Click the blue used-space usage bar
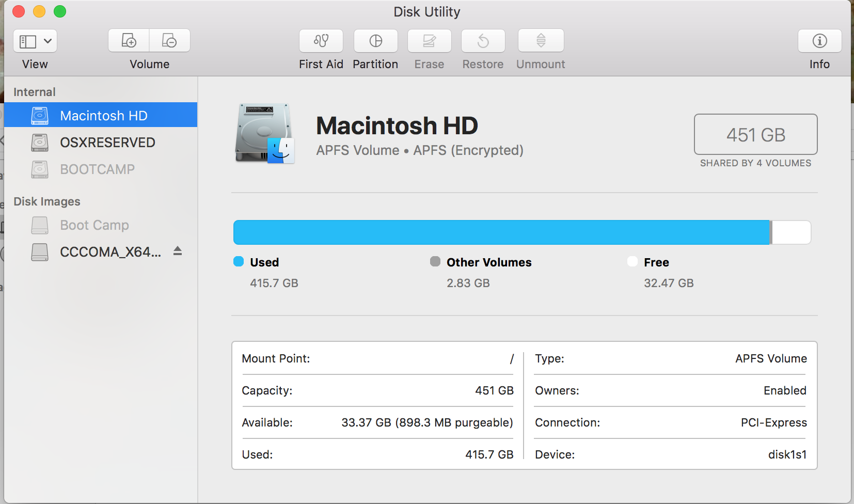Viewport: 854px width, 504px height. click(501, 232)
